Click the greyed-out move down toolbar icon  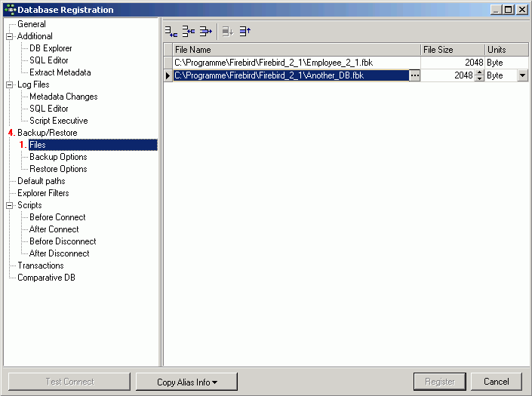coord(228,32)
